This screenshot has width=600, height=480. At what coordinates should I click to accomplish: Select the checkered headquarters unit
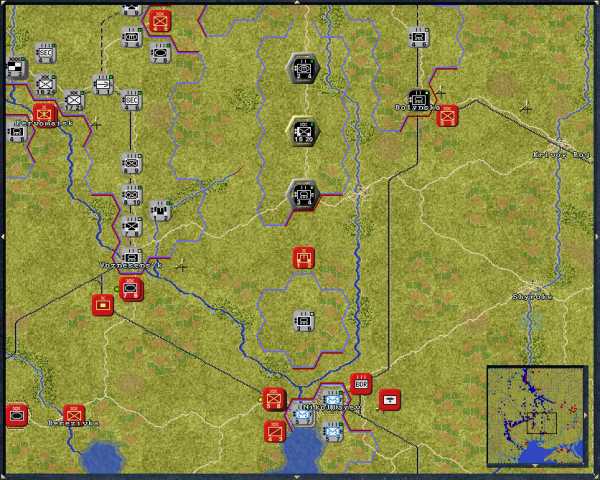pyautogui.click(x=16, y=69)
